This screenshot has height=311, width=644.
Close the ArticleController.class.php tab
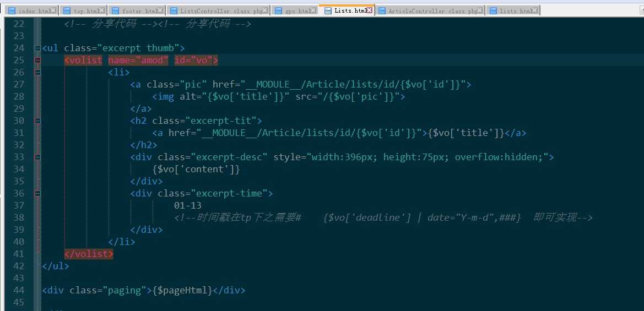point(480,10)
